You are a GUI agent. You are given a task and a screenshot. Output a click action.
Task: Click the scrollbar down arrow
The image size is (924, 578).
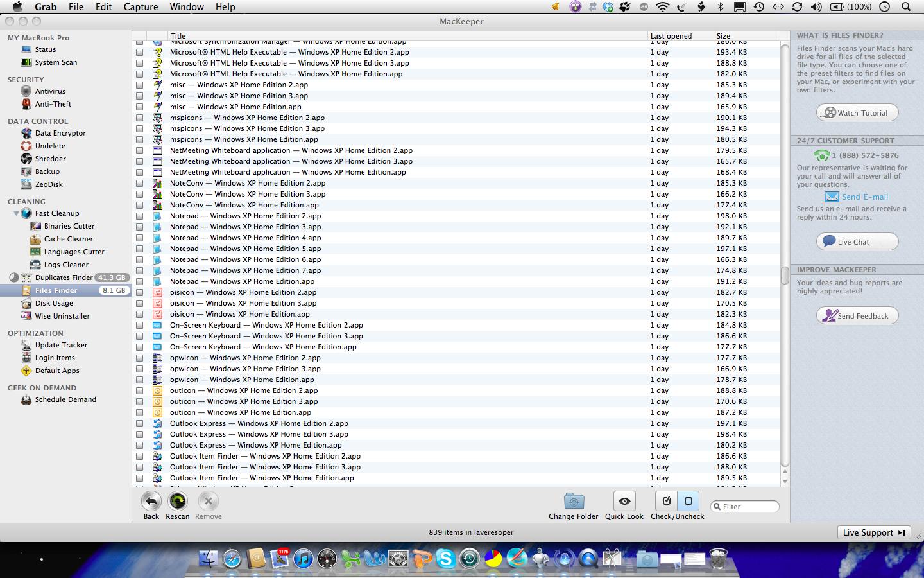pos(785,481)
